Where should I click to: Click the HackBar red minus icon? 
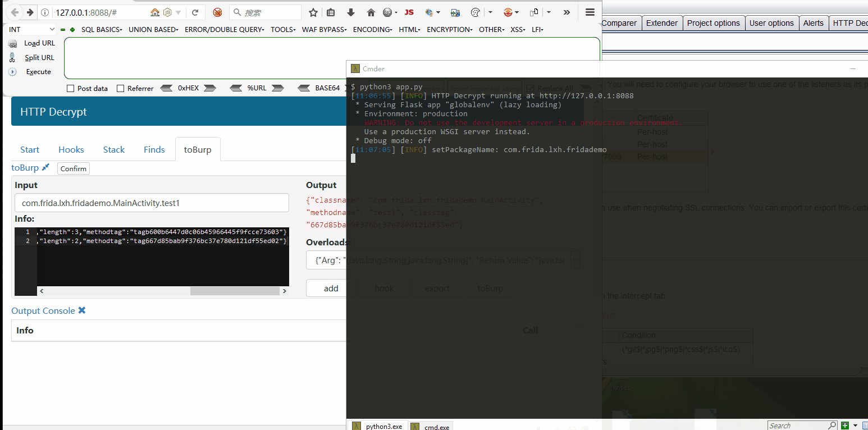(x=63, y=30)
